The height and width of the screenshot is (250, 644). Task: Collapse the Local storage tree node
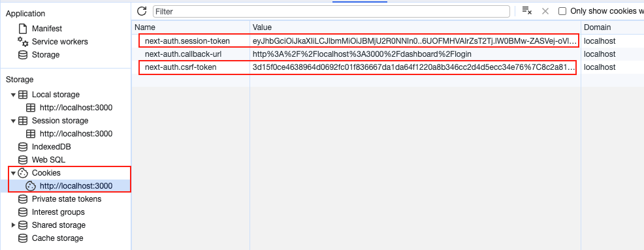13,95
